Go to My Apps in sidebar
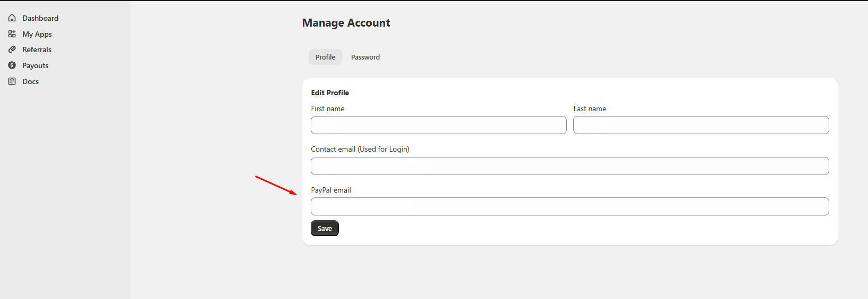Viewport: 868px width, 299px height. [37, 34]
